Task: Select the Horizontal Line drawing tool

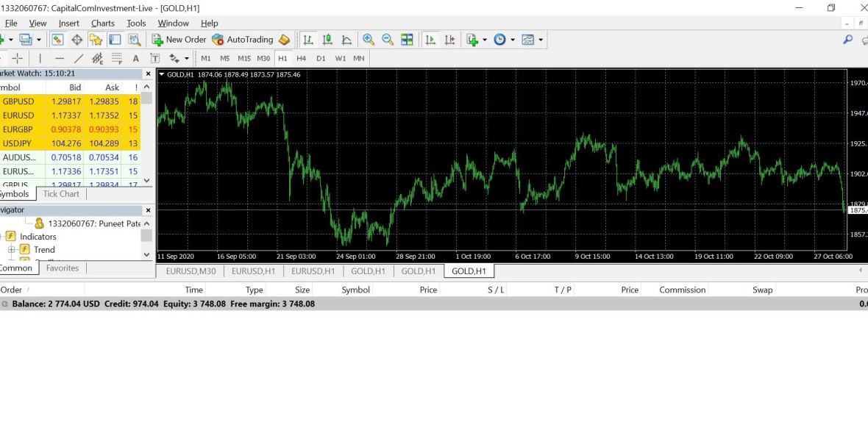Action: point(60,58)
